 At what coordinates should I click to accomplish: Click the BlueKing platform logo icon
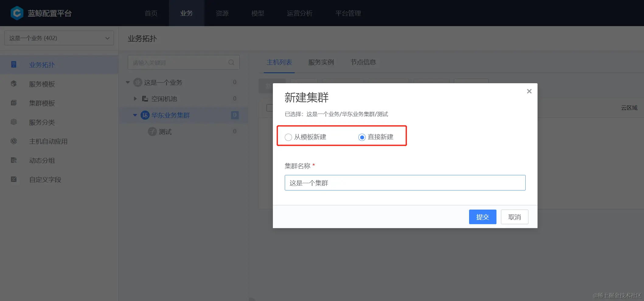[17, 13]
